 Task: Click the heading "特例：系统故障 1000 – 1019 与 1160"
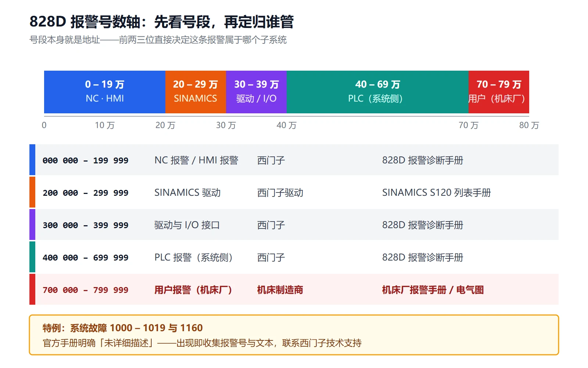(x=123, y=328)
